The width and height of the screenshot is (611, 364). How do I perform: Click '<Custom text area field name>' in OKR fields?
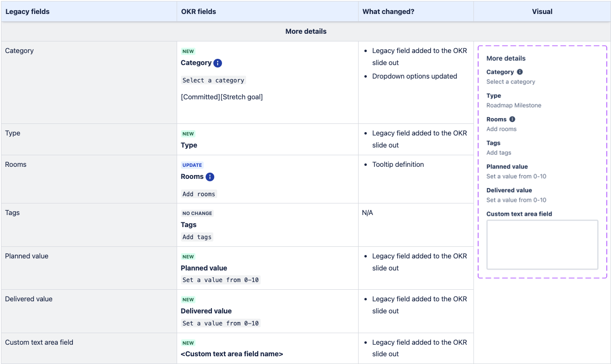(x=232, y=354)
